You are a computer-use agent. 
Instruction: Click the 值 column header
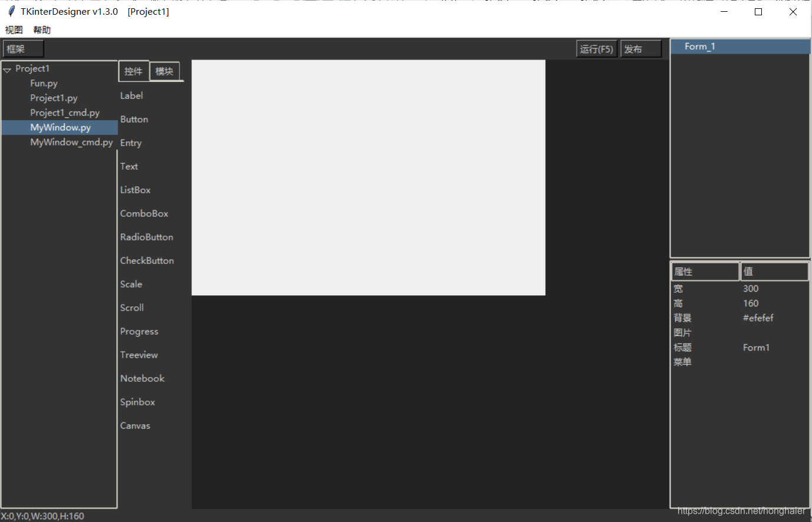pyautogui.click(x=774, y=272)
